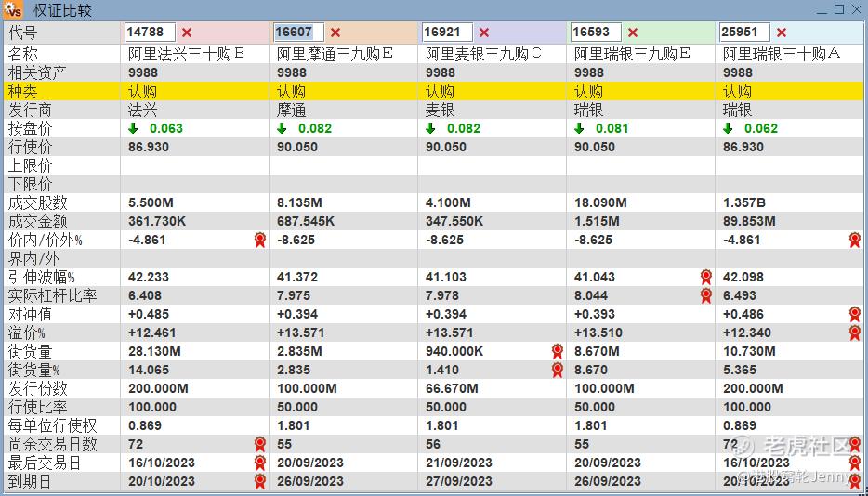Image resolution: width=868 pixels, height=496 pixels.
Task: Click the VS app icon in title bar
Action: (13, 9)
